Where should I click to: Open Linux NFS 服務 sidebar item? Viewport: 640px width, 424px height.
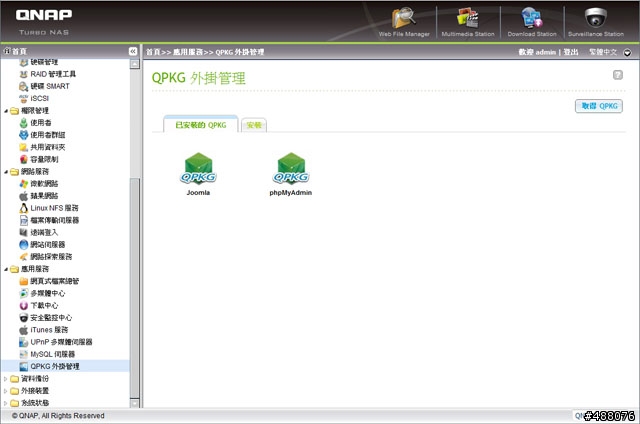[x=54, y=208]
